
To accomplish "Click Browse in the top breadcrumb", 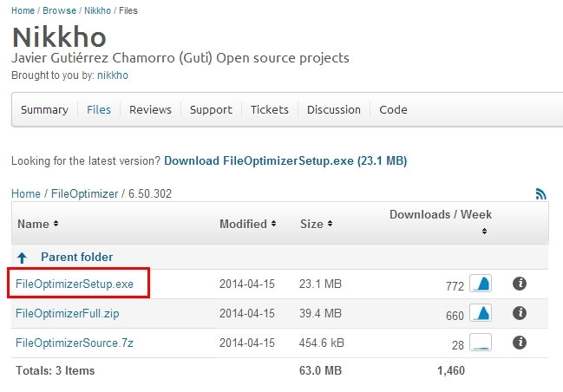I will tap(60, 10).
